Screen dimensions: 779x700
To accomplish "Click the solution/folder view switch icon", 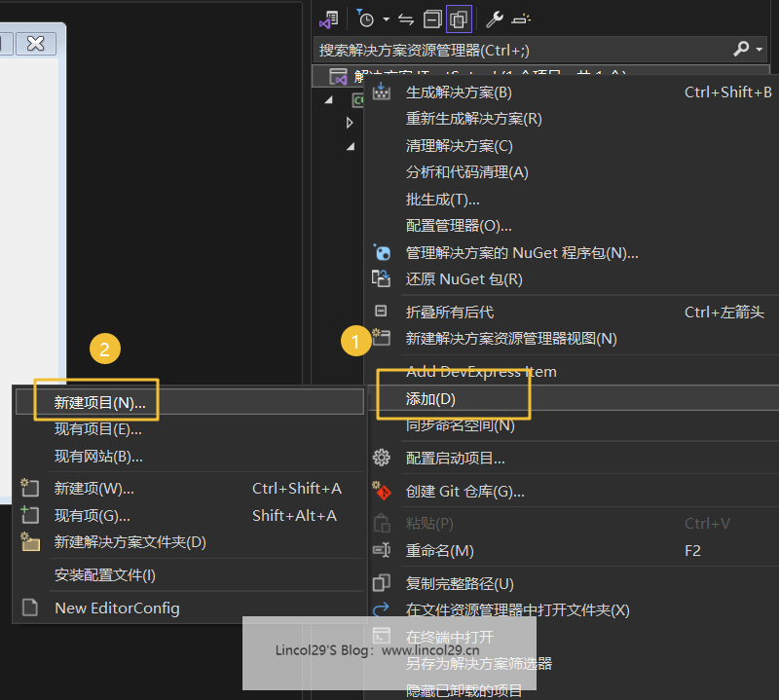I will [x=328, y=18].
